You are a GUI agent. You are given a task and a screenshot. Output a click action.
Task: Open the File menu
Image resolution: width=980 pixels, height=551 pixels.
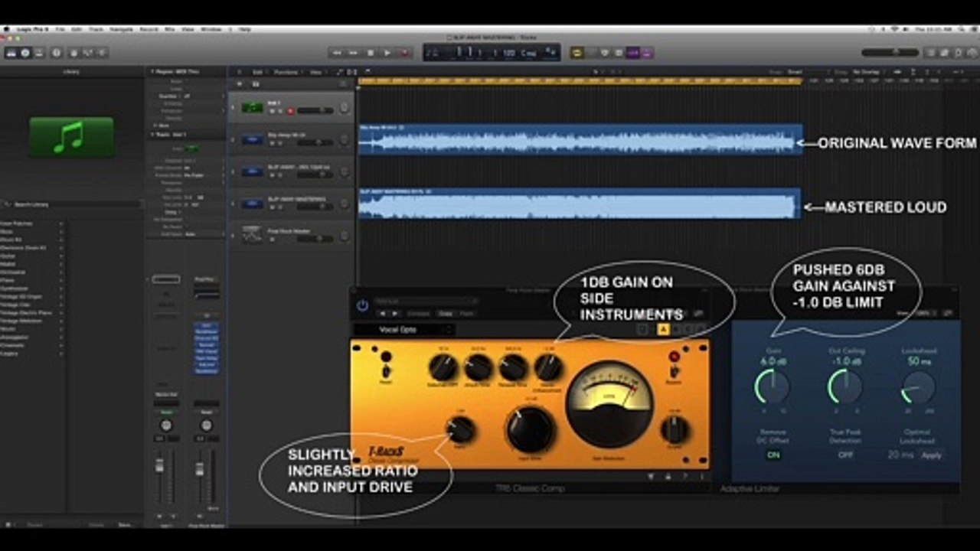click(60, 29)
